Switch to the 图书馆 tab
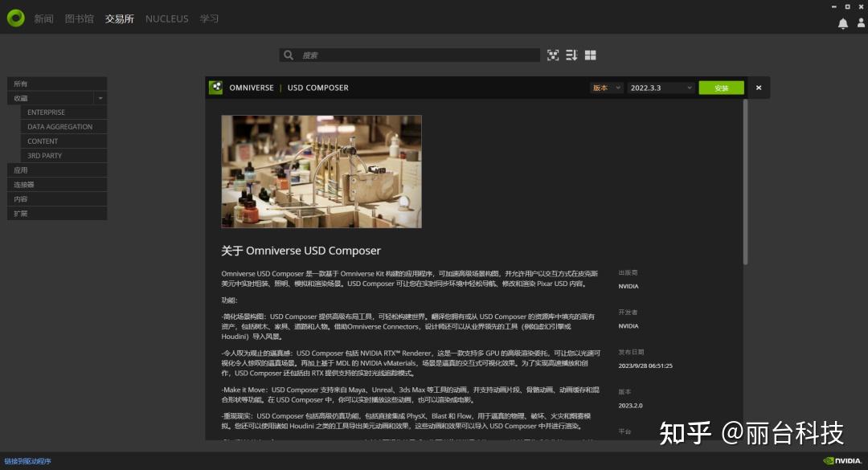The image size is (868, 470). 78,18
